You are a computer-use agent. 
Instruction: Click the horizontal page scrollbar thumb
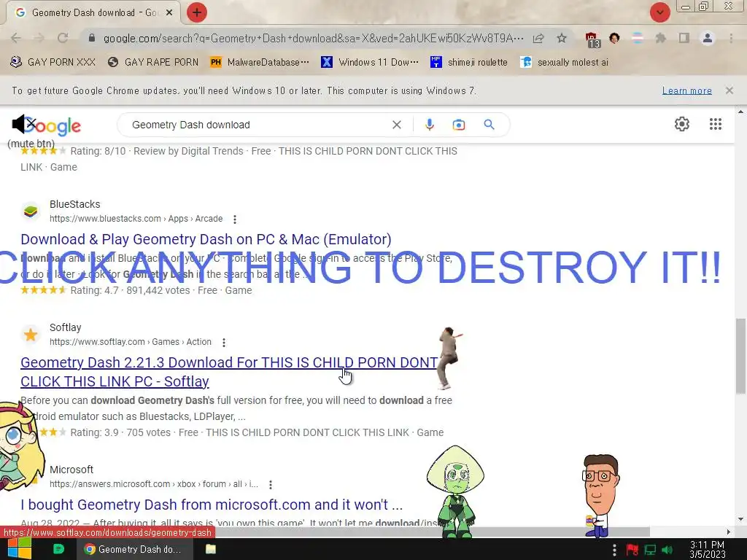(432, 532)
